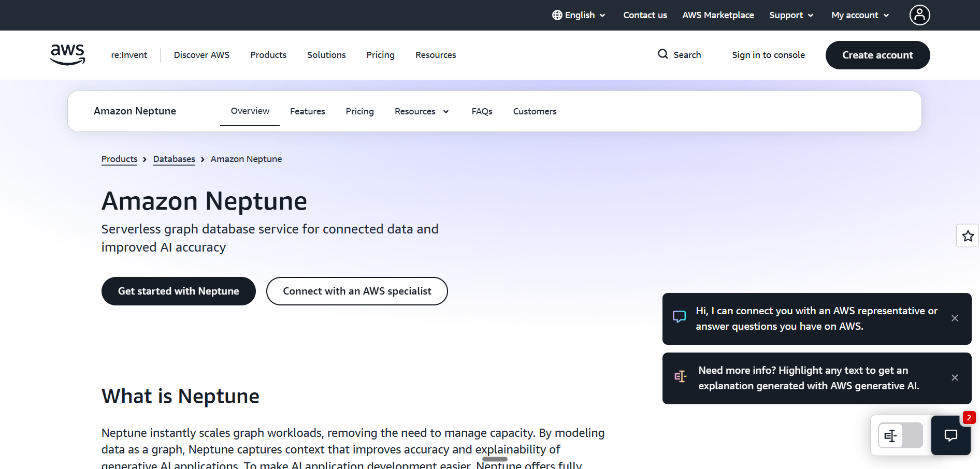This screenshot has height=469, width=980.
Task: Click the star favorite icon
Action: click(x=968, y=236)
